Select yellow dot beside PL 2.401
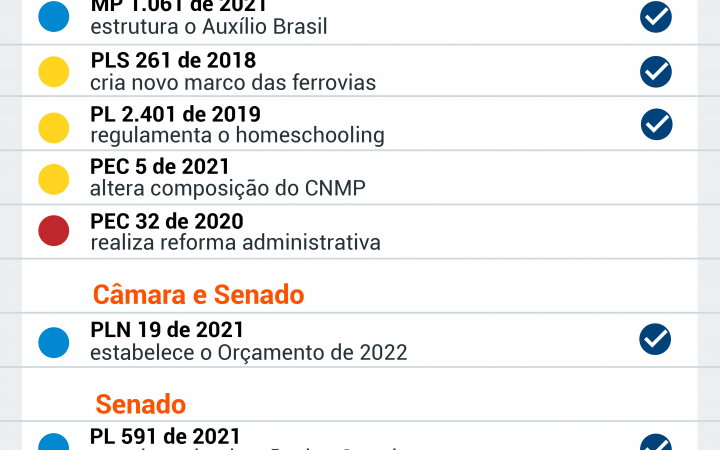 (54, 126)
